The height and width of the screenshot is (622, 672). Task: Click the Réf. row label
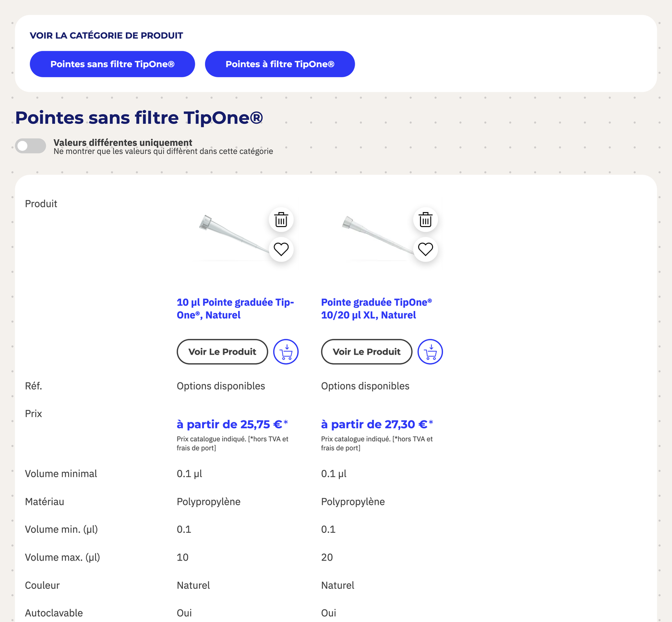pos(34,386)
